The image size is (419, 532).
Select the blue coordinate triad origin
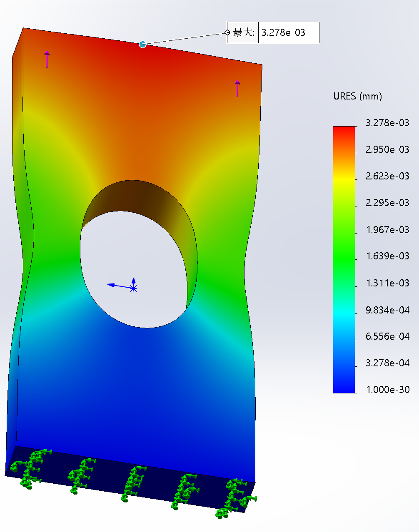(x=133, y=288)
